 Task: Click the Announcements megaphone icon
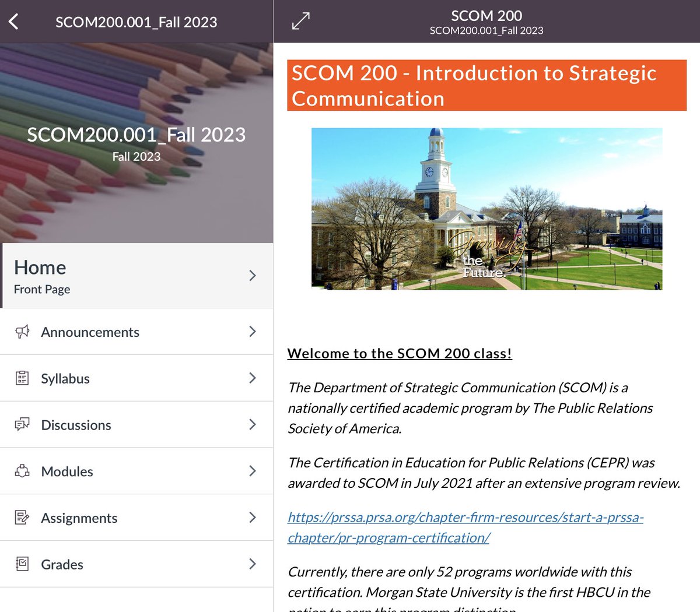pyautogui.click(x=22, y=332)
